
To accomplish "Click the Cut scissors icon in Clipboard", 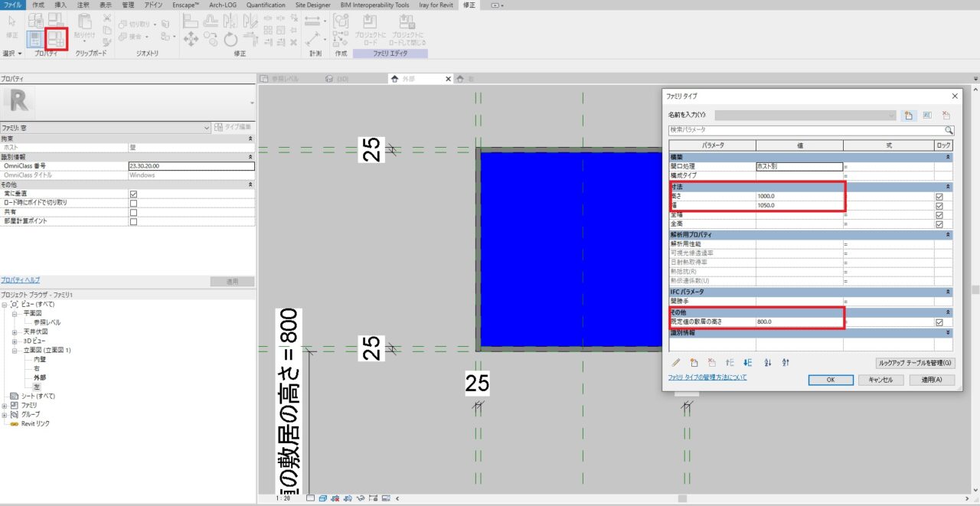I will point(106,18).
